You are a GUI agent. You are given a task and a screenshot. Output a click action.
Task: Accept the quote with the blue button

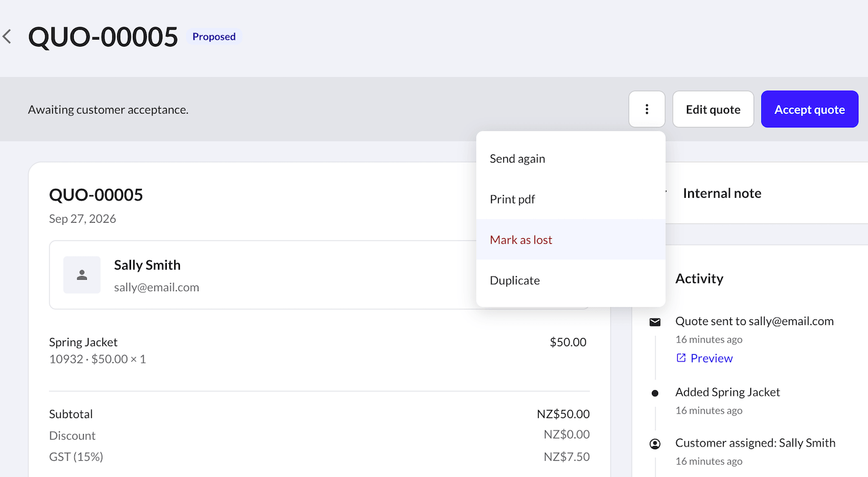pyautogui.click(x=810, y=109)
